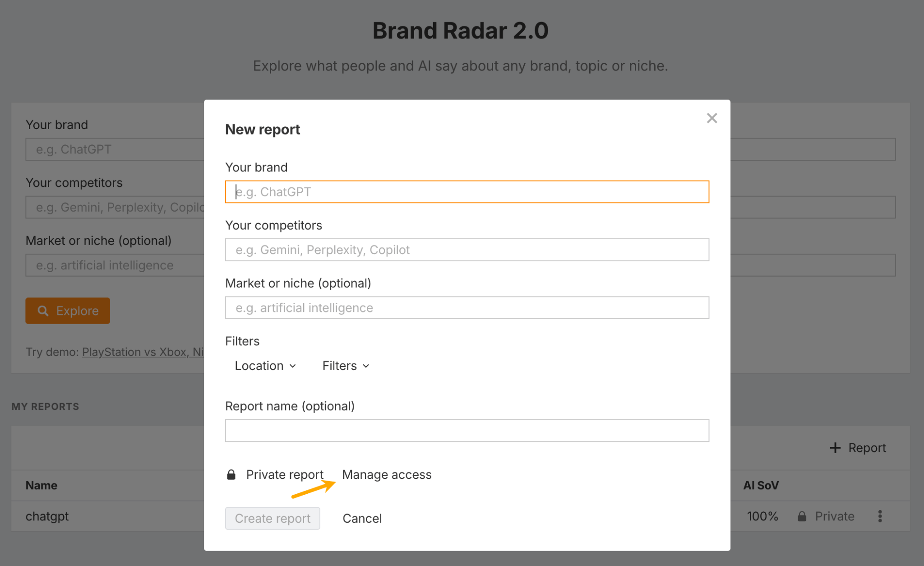The height and width of the screenshot is (566, 924).
Task: Click the Report name input field
Action: pos(467,431)
